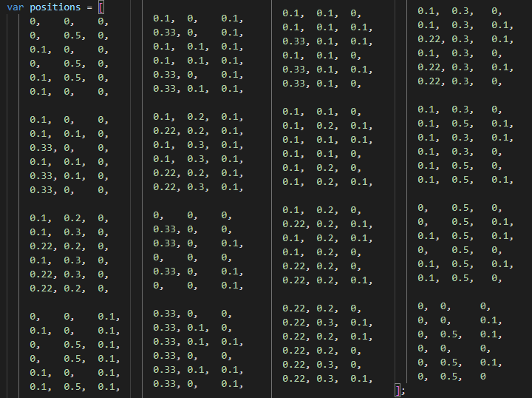Click the topmost row of the third column
532x398 pixels.
[322, 13]
